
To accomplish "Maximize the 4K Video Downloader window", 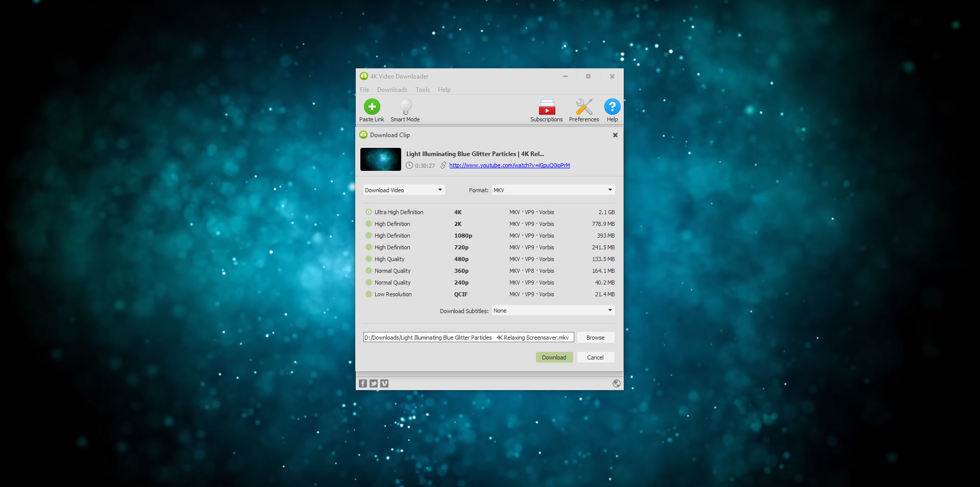I will pyautogui.click(x=588, y=76).
